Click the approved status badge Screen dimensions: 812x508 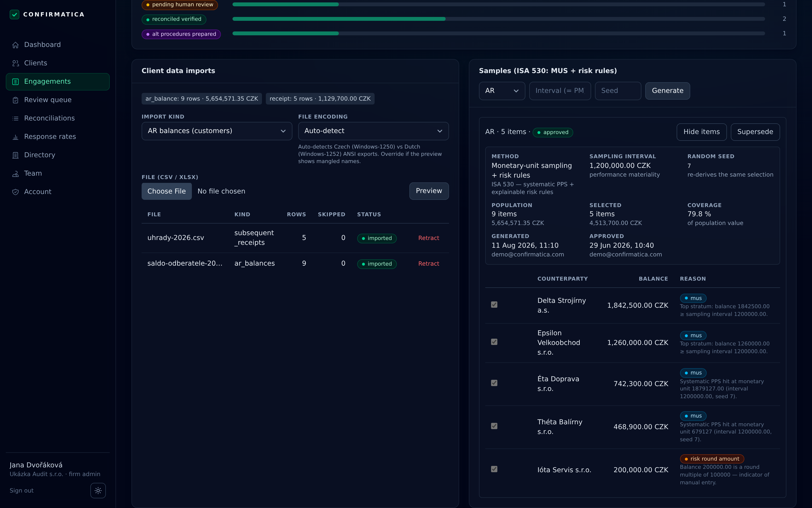[x=553, y=132]
